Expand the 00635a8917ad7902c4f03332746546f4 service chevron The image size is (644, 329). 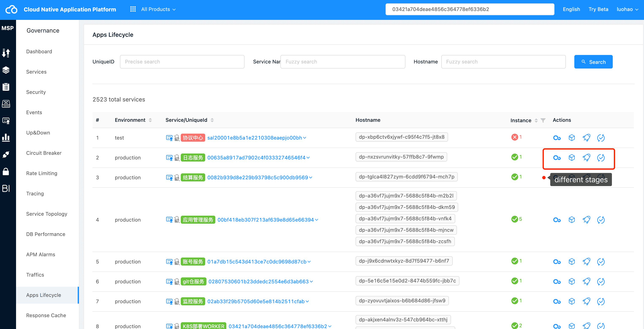308,158
